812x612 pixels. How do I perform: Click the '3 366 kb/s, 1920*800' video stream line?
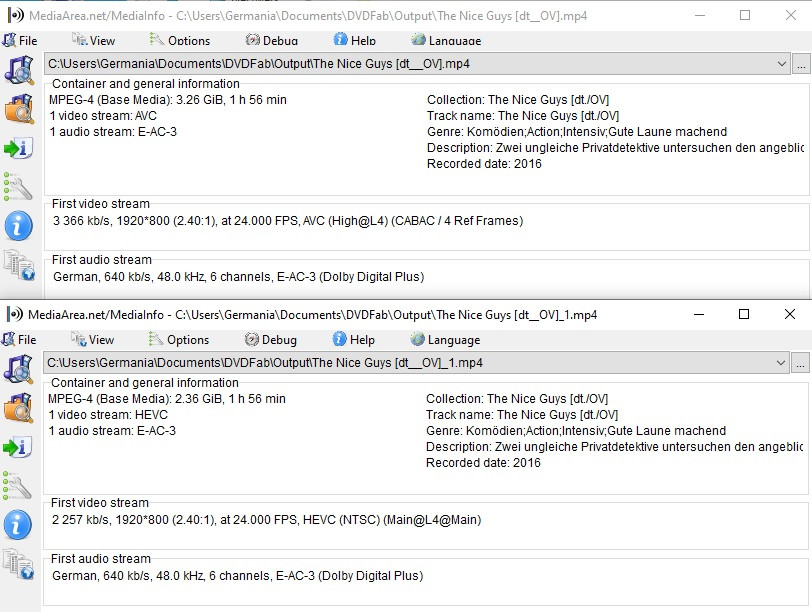pyautogui.click(x=288, y=221)
